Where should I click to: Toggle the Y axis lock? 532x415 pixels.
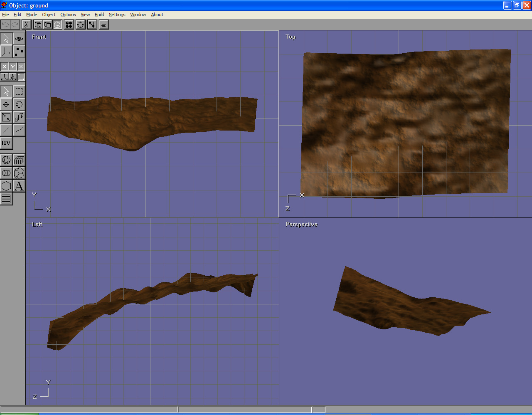click(13, 67)
